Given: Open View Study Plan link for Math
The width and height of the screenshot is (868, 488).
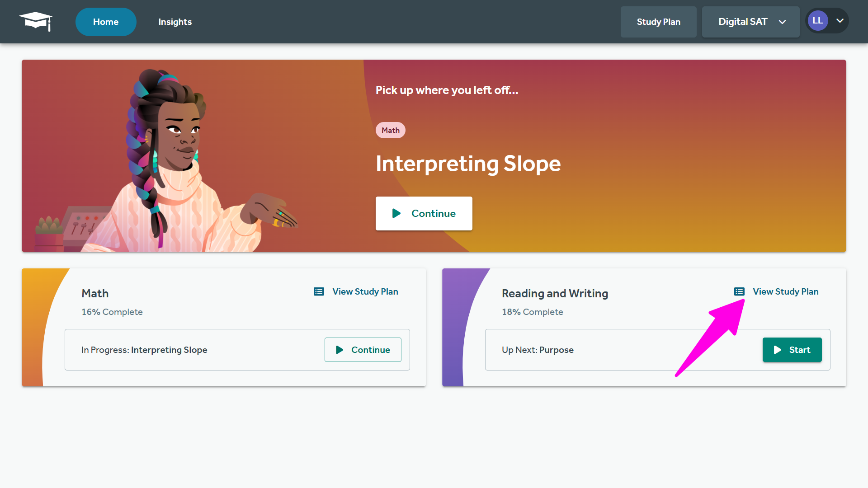Looking at the screenshot, I should (365, 292).
